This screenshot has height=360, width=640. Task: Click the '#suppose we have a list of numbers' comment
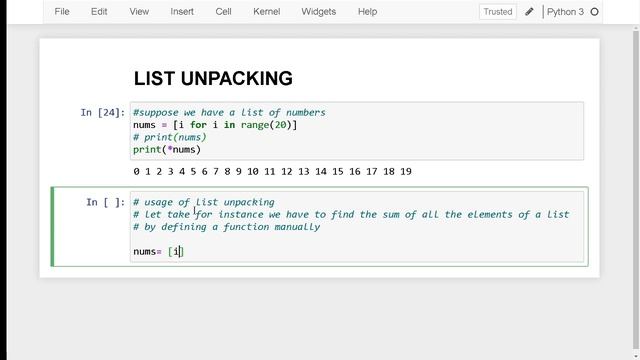[x=229, y=113]
